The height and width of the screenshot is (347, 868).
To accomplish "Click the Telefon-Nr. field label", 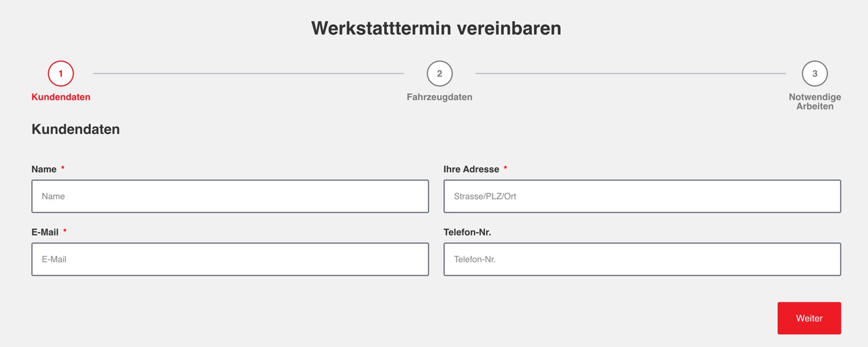I will tap(467, 232).
